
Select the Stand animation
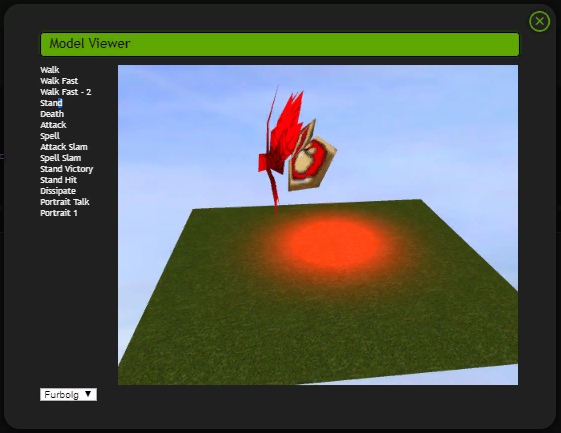coord(51,103)
